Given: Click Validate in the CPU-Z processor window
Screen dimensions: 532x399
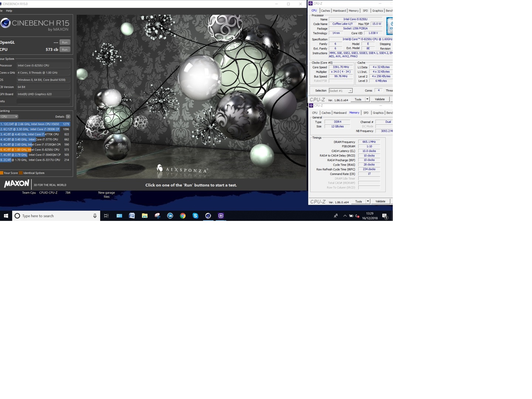Looking at the screenshot, I should (380, 99).
